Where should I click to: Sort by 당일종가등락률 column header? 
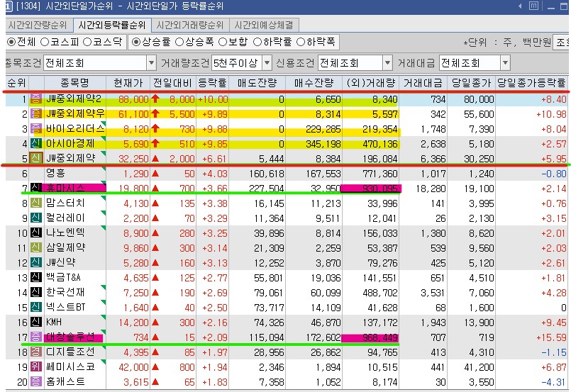532,83
